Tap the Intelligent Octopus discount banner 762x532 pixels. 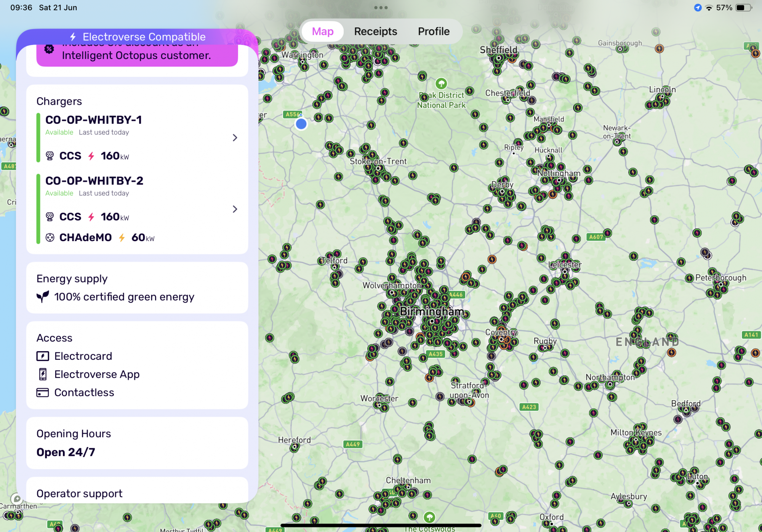[x=137, y=56]
